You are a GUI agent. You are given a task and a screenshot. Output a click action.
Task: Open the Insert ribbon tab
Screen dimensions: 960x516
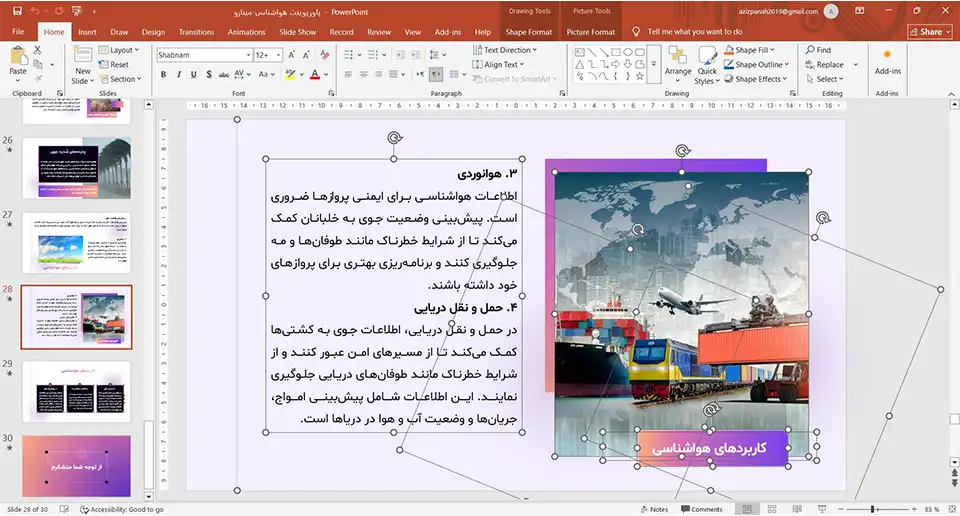(x=87, y=32)
